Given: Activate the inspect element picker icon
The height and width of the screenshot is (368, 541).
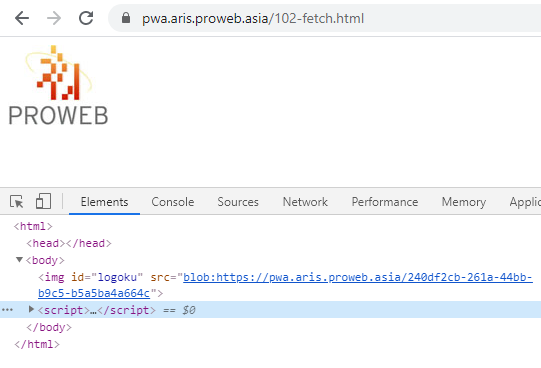Looking at the screenshot, I should click(17, 201).
